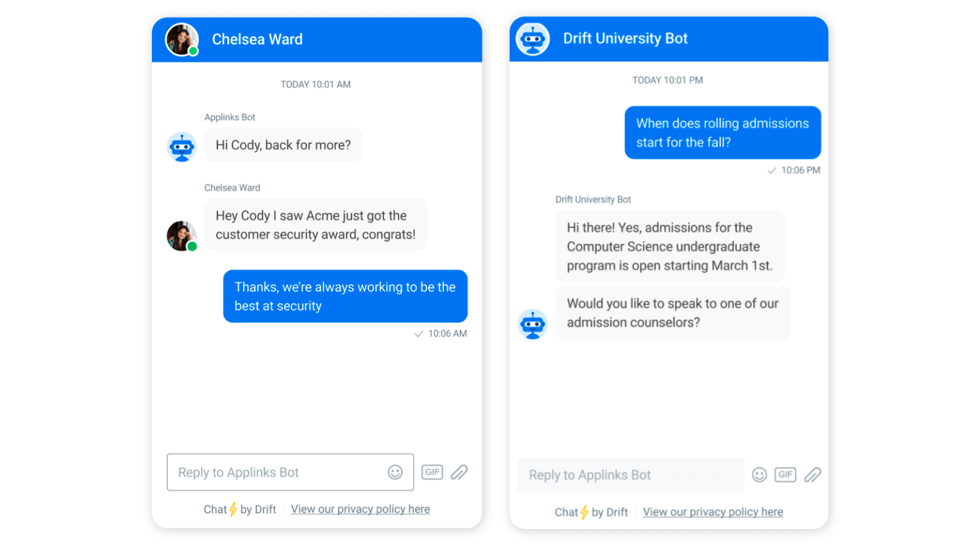The image size is (980, 545).
Task: Open the privacy policy in Drift University Bot chat
Action: [x=713, y=511]
